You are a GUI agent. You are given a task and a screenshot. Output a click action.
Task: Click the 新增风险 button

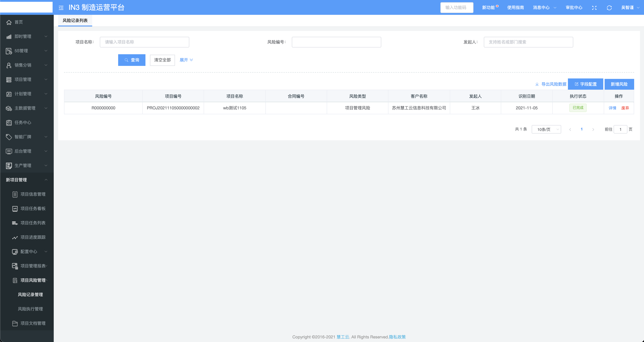point(619,84)
